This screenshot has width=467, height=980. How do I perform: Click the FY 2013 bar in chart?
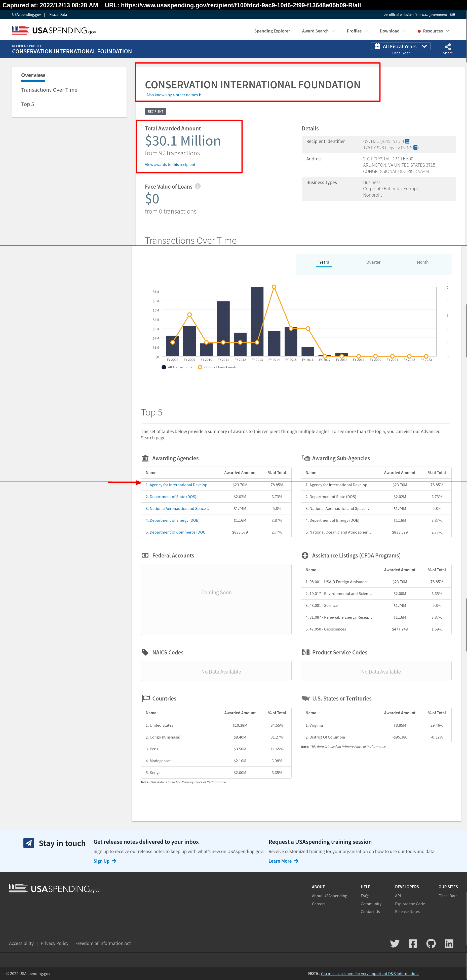pyautogui.click(x=257, y=322)
